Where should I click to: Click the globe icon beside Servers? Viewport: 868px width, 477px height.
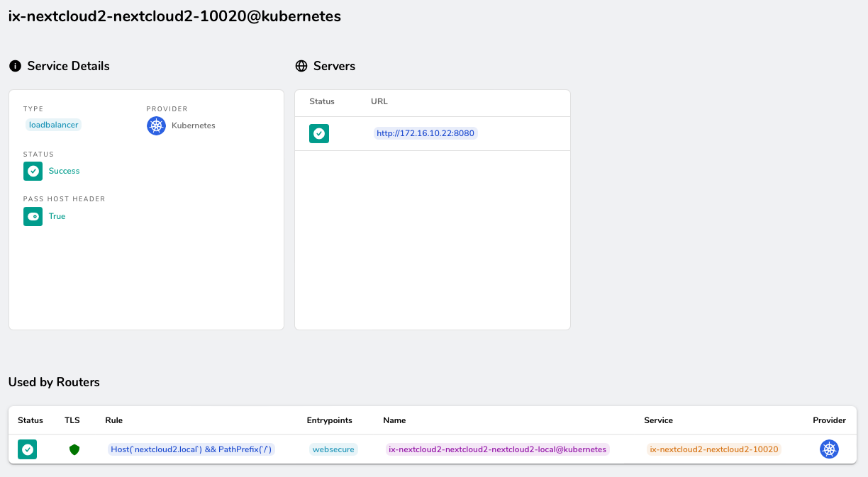click(301, 66)
